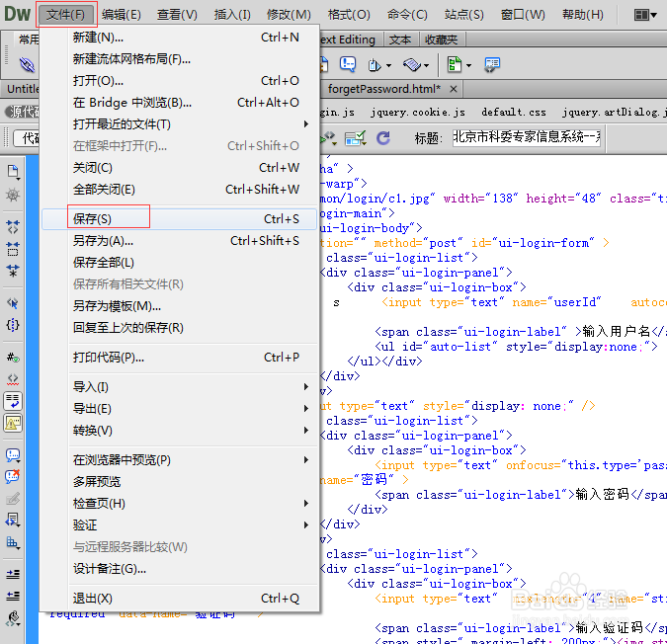Open related file default.css
The height and width of the screenshot is (644, 667).
tap(514, 113)
